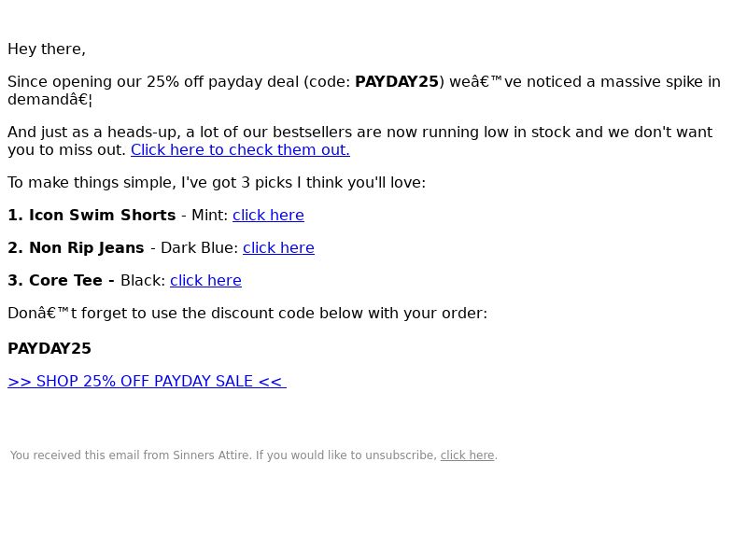Viewport: 747px width, 560px height.
Task: Click the word 'Black' beside Core Tee
Action: (x=141, y=281)
